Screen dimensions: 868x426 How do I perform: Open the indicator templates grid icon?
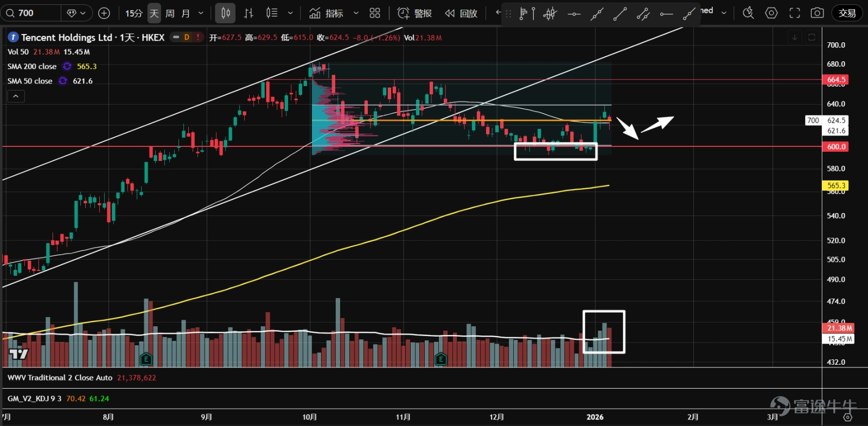click(375, 13)
